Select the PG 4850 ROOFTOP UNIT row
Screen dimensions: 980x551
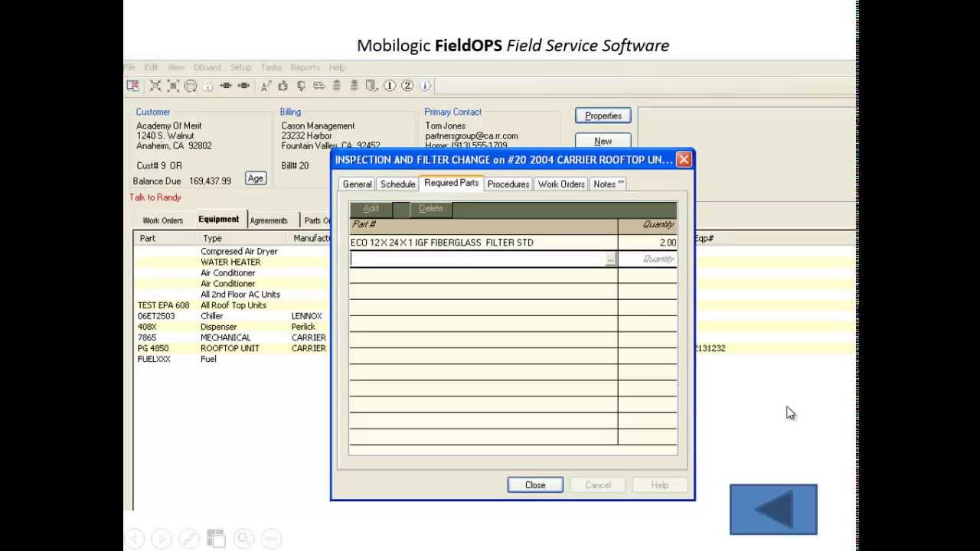pos(233,347)
